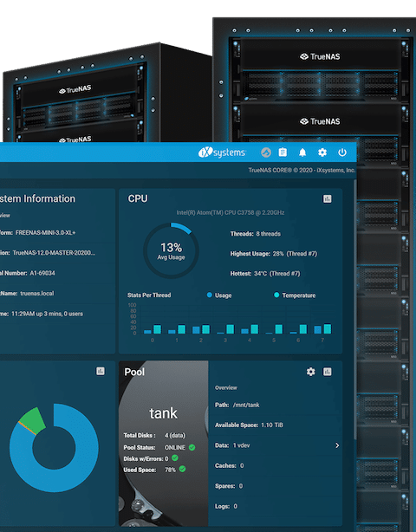Click the iXsystems logo in header
The height and width of the screenshot is (532, 416).
[x=222, y=152]
